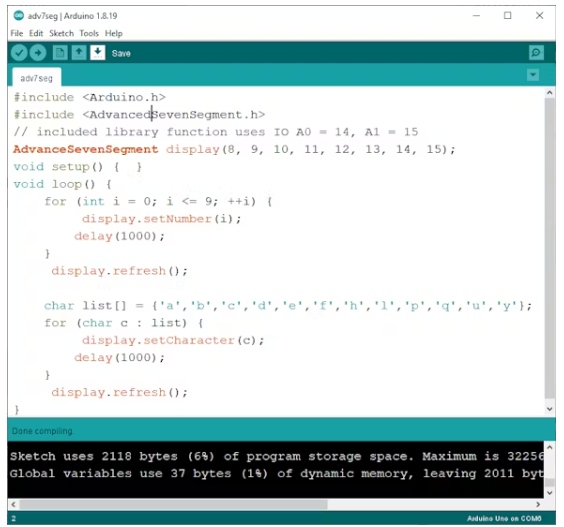
Task: Open the Help menu
Action: pyautogui.click(x=114, y=33)
